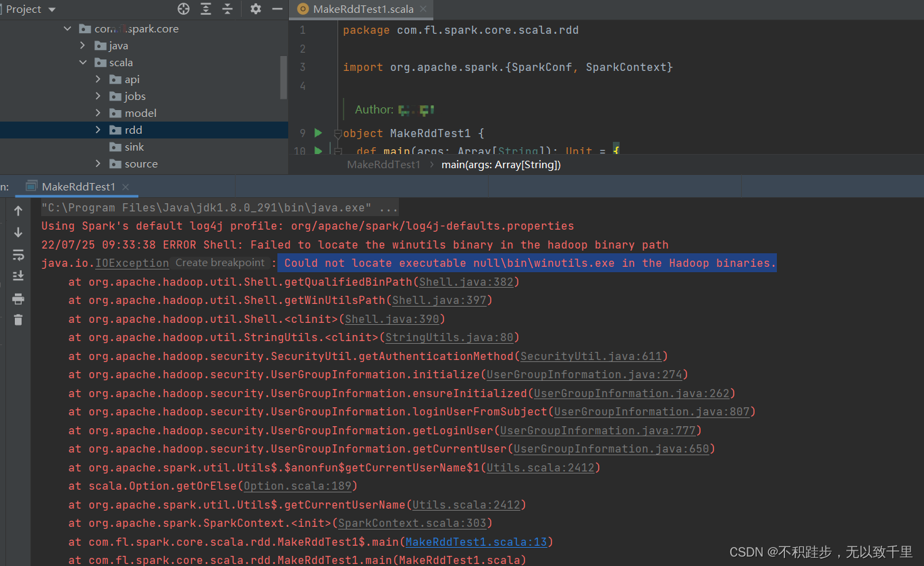Toggle soft-wrap in Run console
Screen dimensions: 924x566
18,255
